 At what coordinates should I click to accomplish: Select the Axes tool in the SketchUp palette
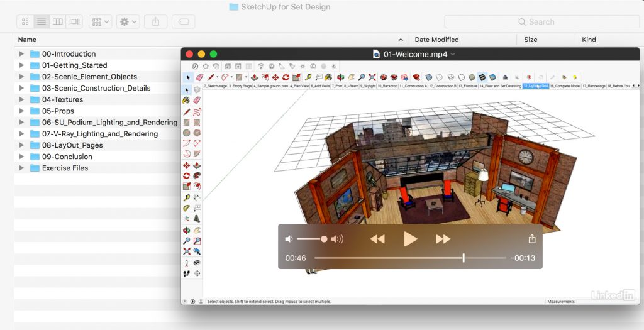pos(186,219)
